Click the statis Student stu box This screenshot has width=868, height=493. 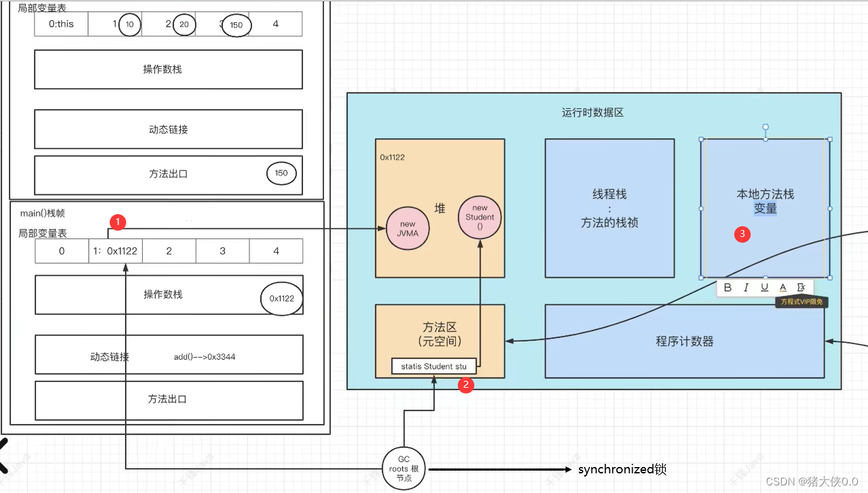[434, 366]
